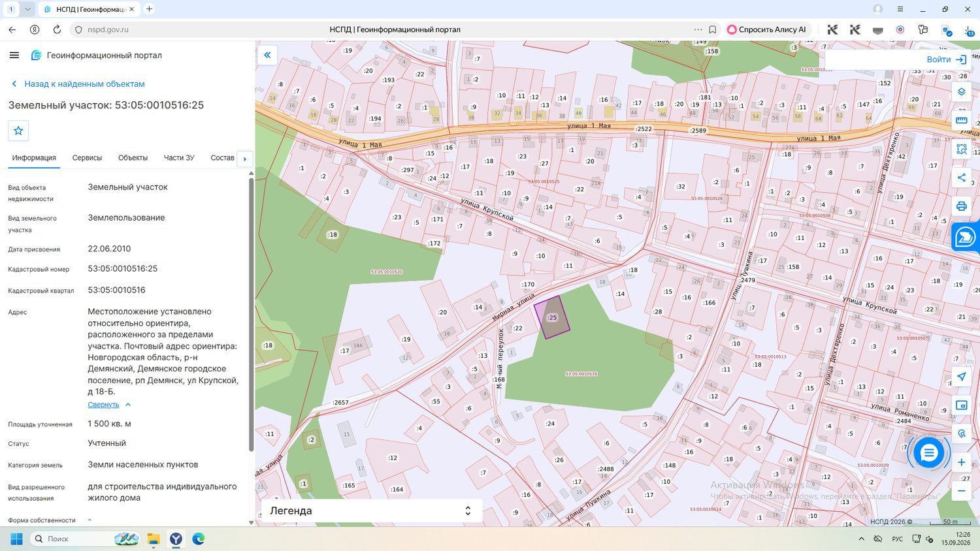Go to my location arrow tool

click(x=961, y=377)
